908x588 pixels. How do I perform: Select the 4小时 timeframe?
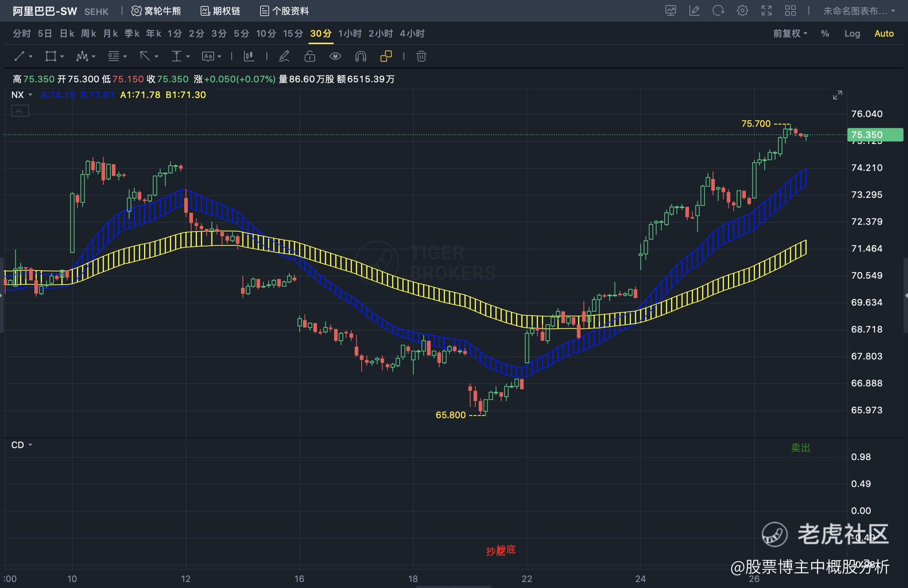coord(412,34)
